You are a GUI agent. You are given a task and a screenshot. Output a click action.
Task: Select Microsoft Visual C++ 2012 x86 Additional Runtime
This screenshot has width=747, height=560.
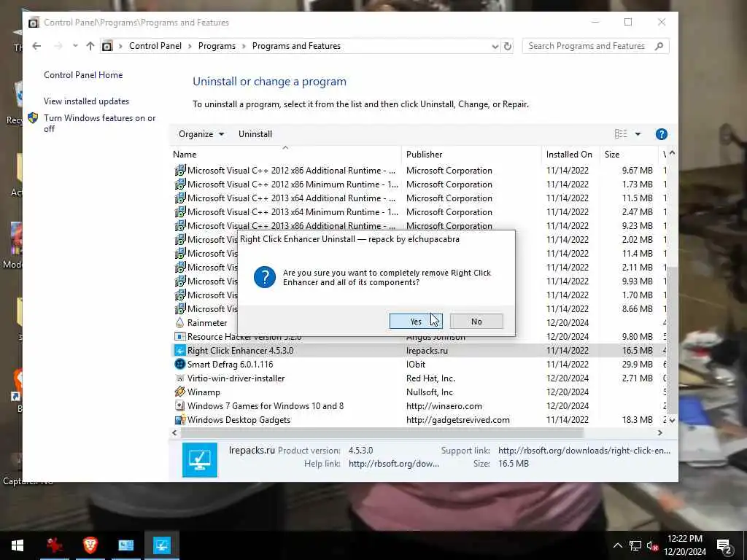[419, 171]
